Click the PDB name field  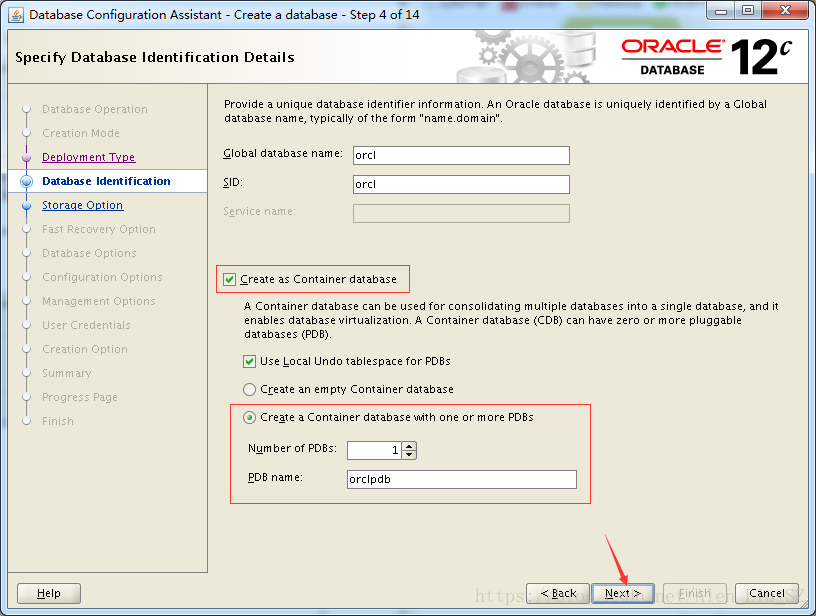[462, 480]
